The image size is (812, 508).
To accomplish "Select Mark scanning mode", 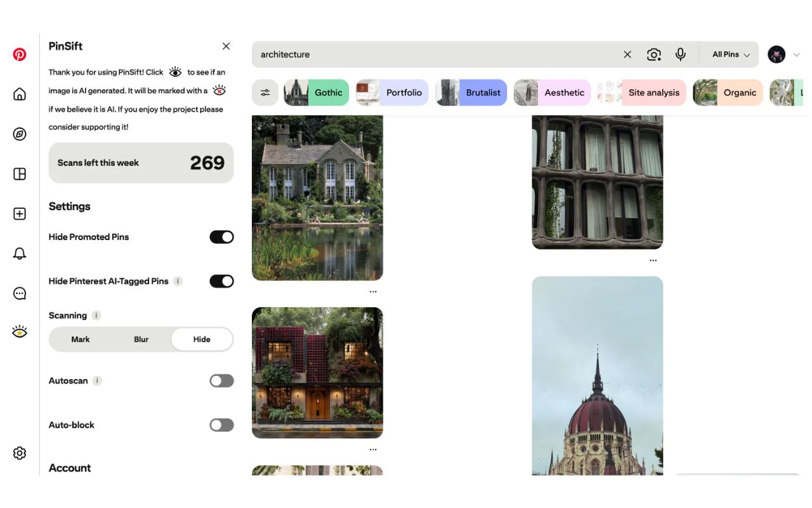I will click(x=81, y=339).
